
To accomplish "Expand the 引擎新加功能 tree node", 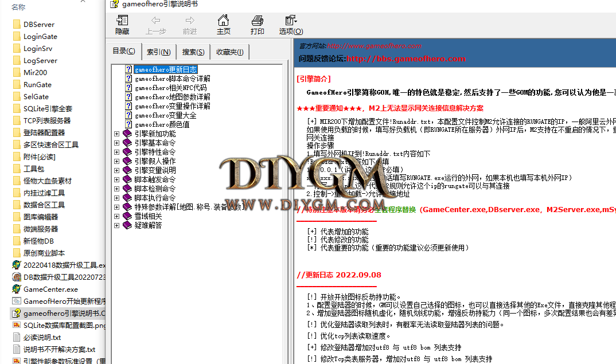I will coord(116,134).
